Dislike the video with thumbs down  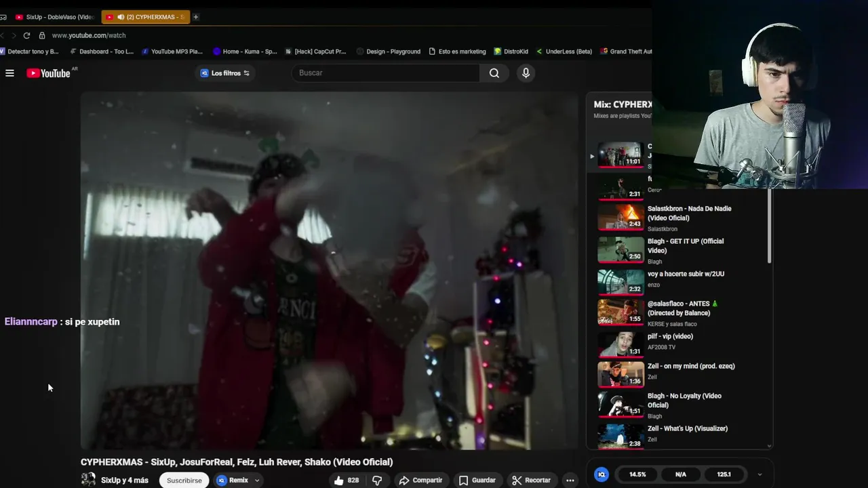(377, 481)
